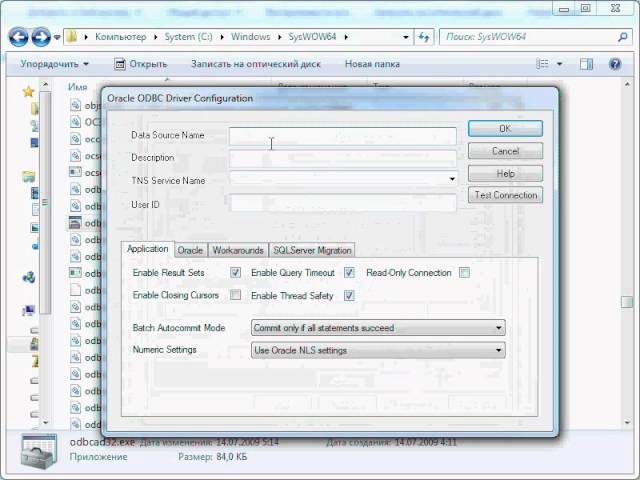Viewport: 640px width, 480px height.
Task: Toggle Enable Query Timeout checkbox
Action: point(349,272)
